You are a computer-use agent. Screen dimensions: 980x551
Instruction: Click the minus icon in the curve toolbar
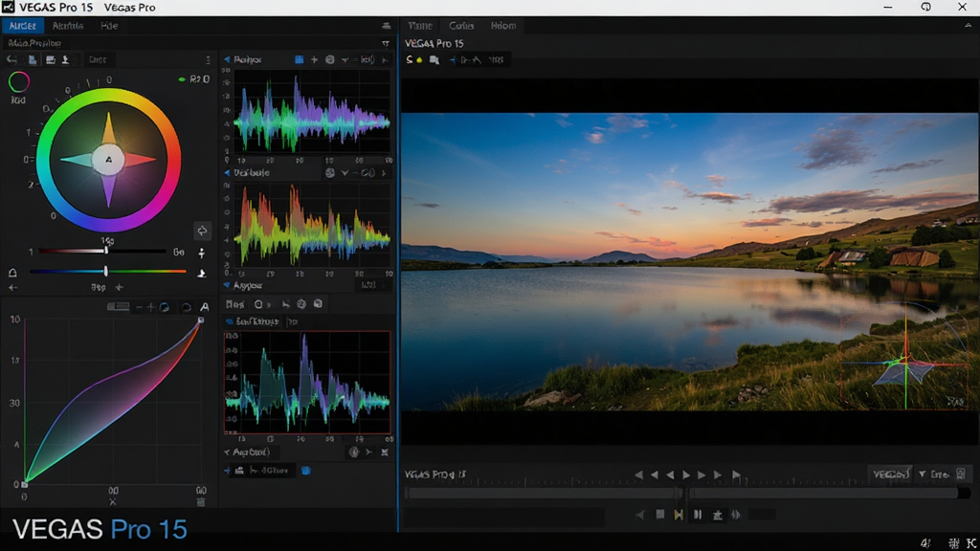tap(139, 307)
